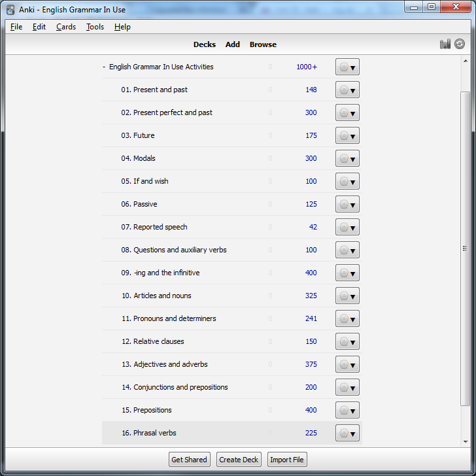Open options gear for 05. If and wish

click(347, 181)
